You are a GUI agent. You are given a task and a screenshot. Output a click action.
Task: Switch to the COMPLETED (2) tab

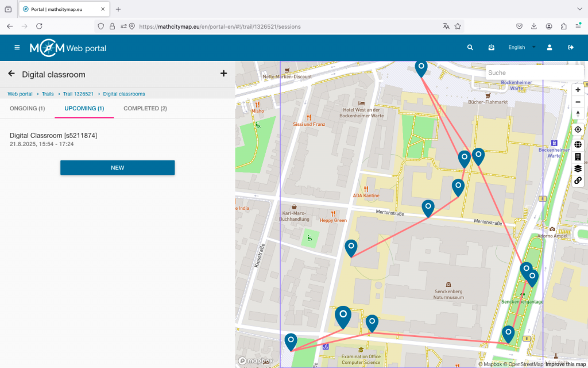(145, 109)
